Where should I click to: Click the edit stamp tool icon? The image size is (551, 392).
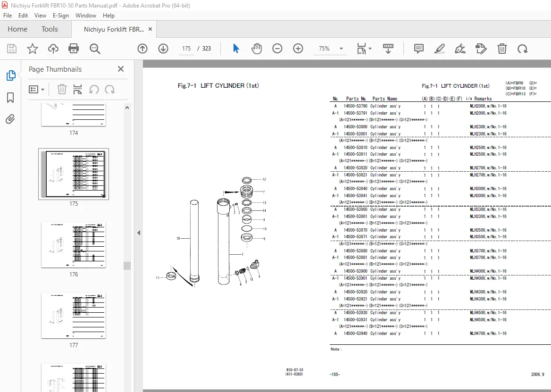point(481,49)
